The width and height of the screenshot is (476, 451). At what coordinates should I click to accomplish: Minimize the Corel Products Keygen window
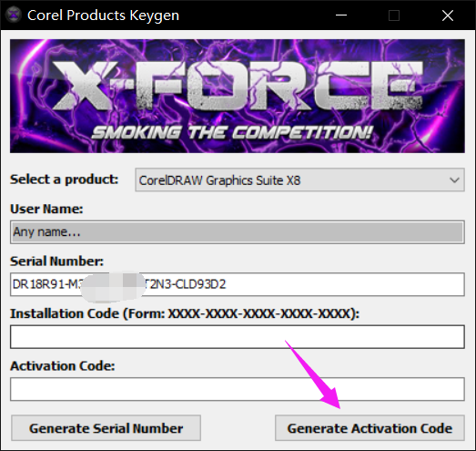click(341, 15)
